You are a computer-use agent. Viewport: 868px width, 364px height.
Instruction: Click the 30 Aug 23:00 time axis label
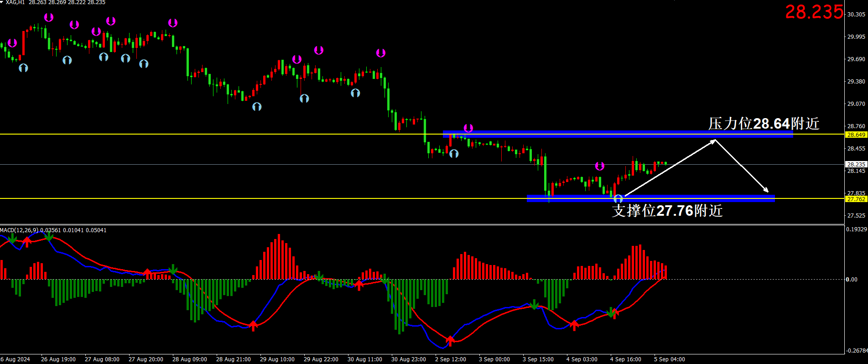pyautogui.click(x=409, y=359)
